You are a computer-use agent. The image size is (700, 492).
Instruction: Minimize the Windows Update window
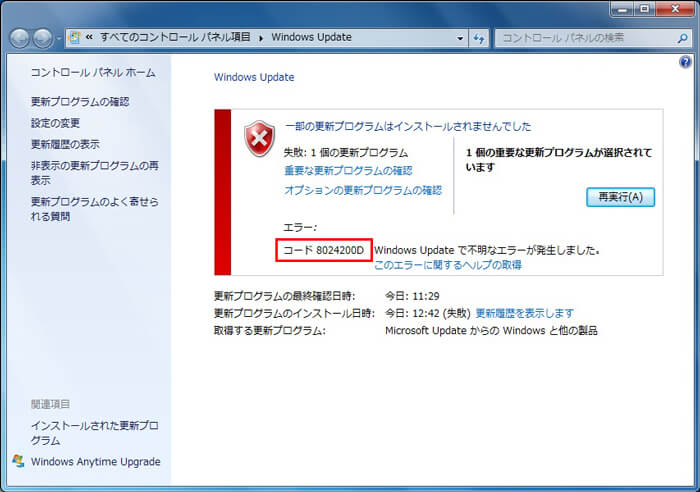pyautogui.click(x=623, y=9)
